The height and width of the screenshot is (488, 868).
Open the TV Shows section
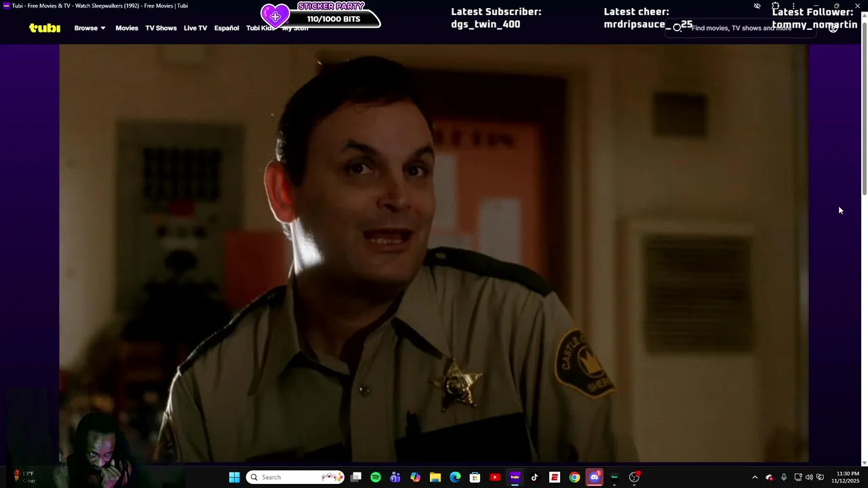point(161,28)
